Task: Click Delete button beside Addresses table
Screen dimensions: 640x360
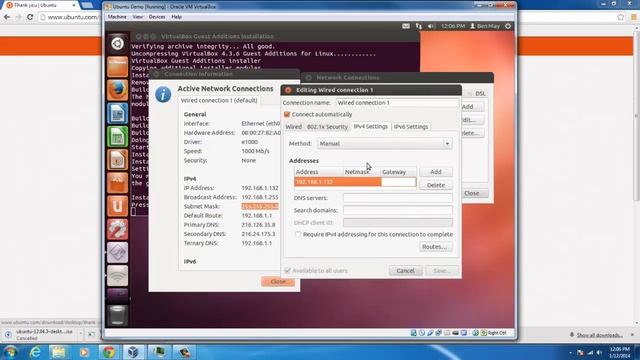Action: (x=436, y=185)
